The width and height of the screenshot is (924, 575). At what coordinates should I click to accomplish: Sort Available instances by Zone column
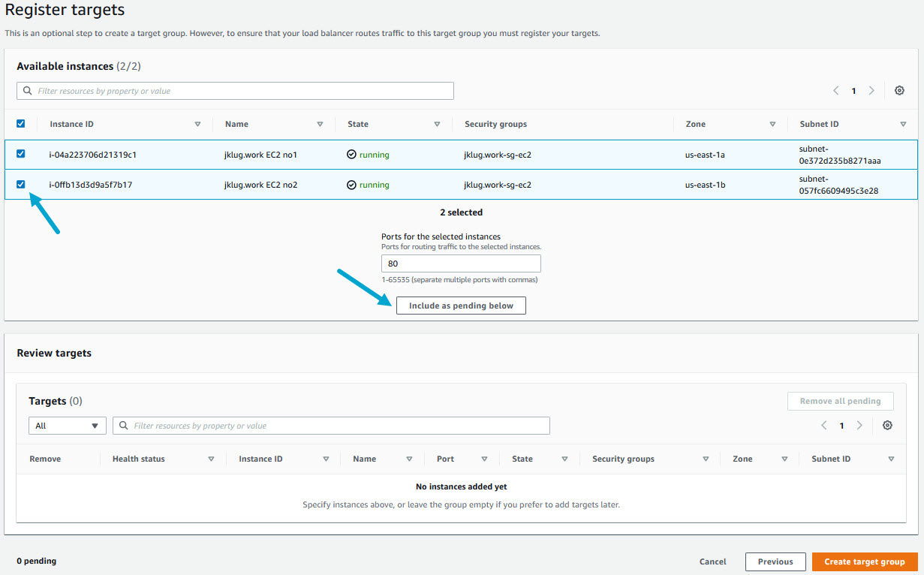tap(772, 124)
